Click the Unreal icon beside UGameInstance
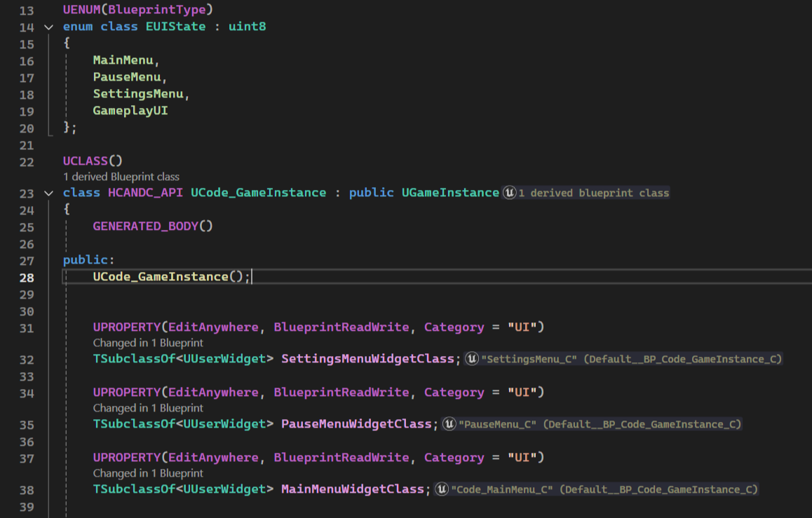Viewport: 812px width, 518px height. coord(509,193)
